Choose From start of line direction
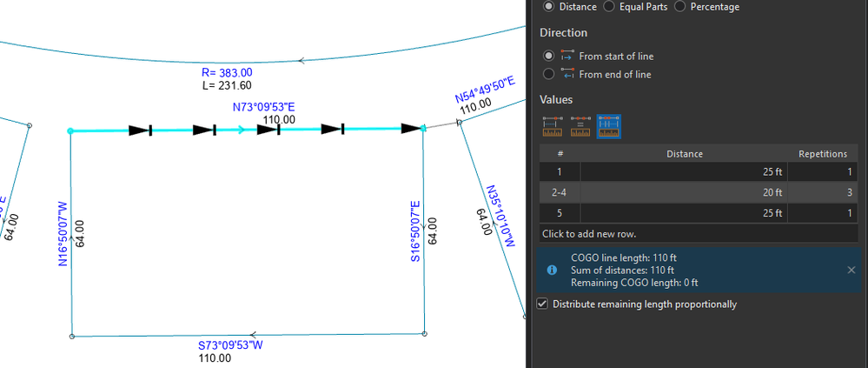Viewport: 868px width, 368px height. tap(548, 56)
